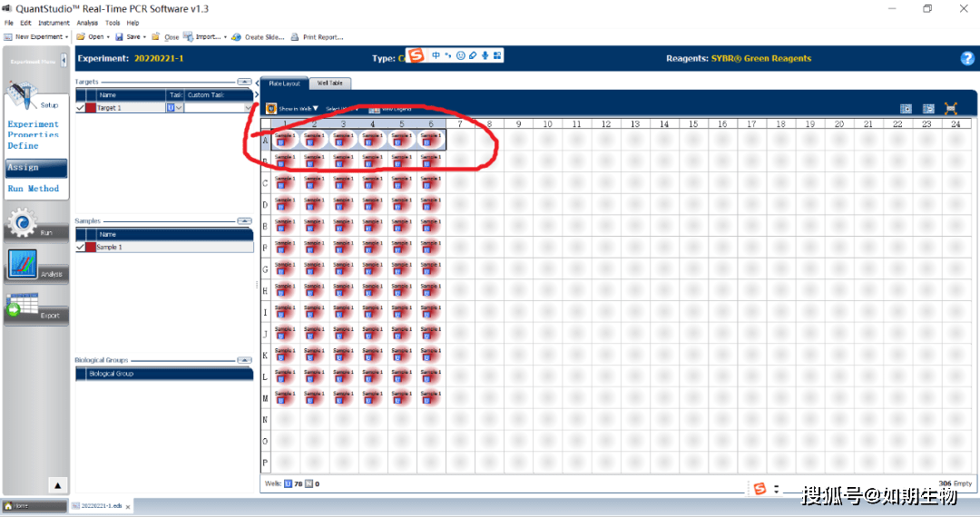Click the Save disk icon

pos(119,37)
